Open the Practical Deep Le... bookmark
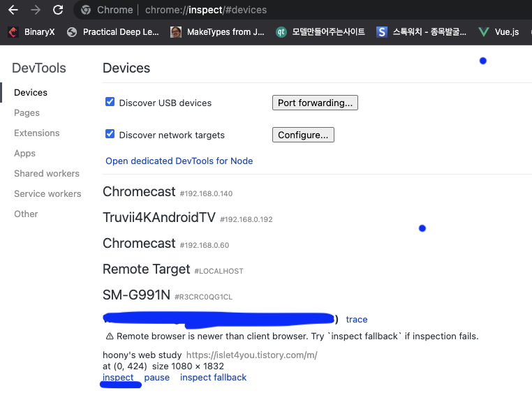Viewport: 532px width, 407px height. click(112, 32)
